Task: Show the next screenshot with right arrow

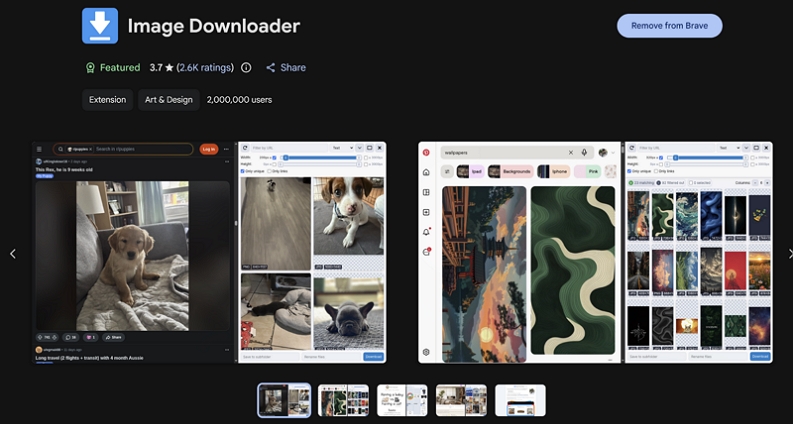Action: (789, 253)
